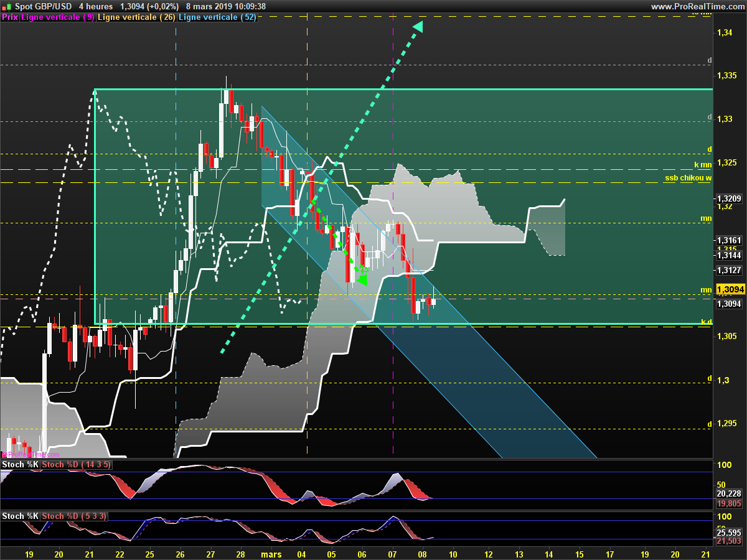Click the 1,3209 price tag
The width and height of the screenshot is (747, 560).
point(729,199)
